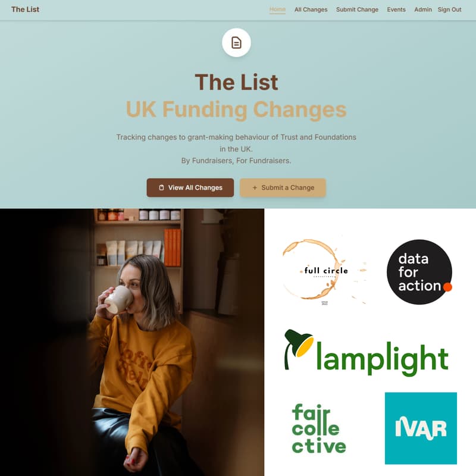This screenshot has height=476, width=476.
Task: Click the orange dot in data for action logo
Action: coord(447,287)
